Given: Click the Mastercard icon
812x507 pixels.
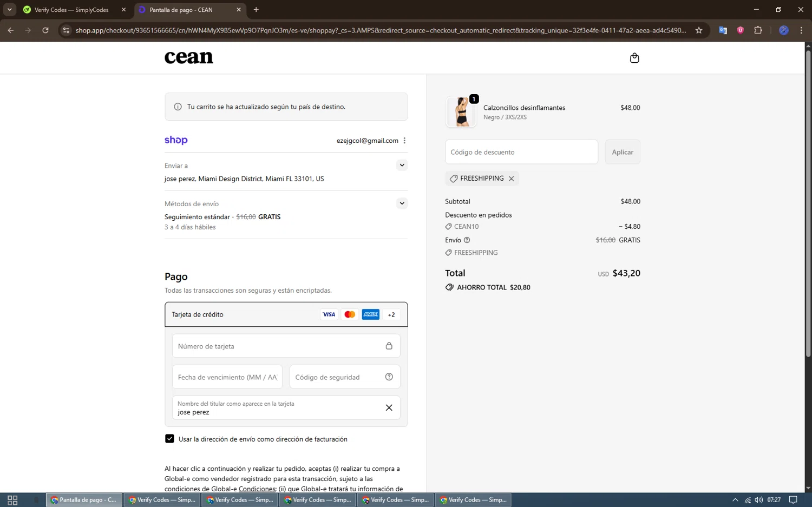Looking at the screenshot, I should coord(350,314).
